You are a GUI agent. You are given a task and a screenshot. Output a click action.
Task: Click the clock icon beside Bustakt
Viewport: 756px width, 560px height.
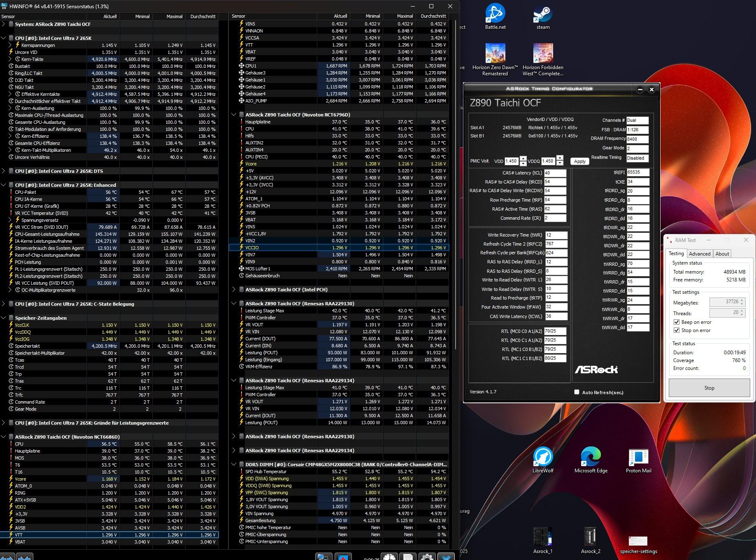[x=11, y=66]
